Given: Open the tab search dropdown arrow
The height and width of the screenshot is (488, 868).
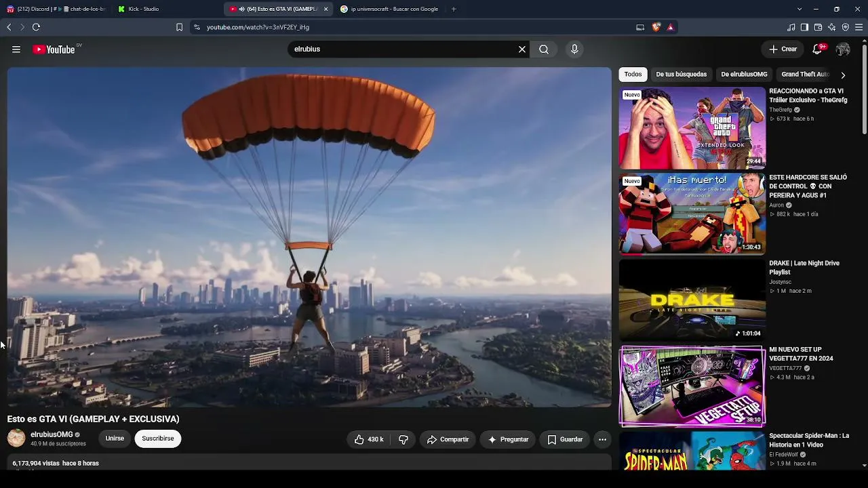Looking at the screenshot, I should (800, 9).
